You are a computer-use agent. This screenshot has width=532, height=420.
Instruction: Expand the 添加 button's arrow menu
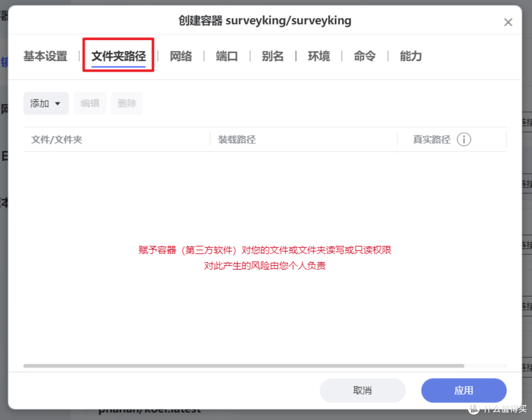click(x=58, y=103)
